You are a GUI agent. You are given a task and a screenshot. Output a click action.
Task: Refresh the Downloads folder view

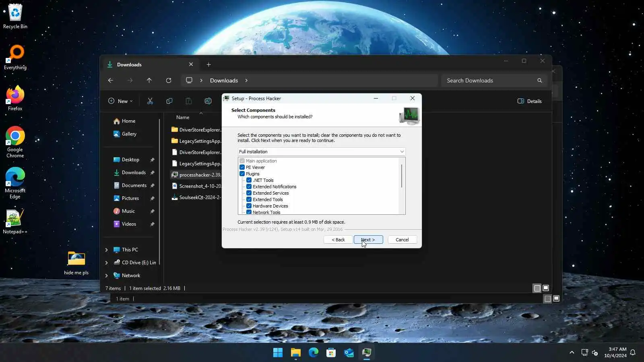(x=169, y=80)
